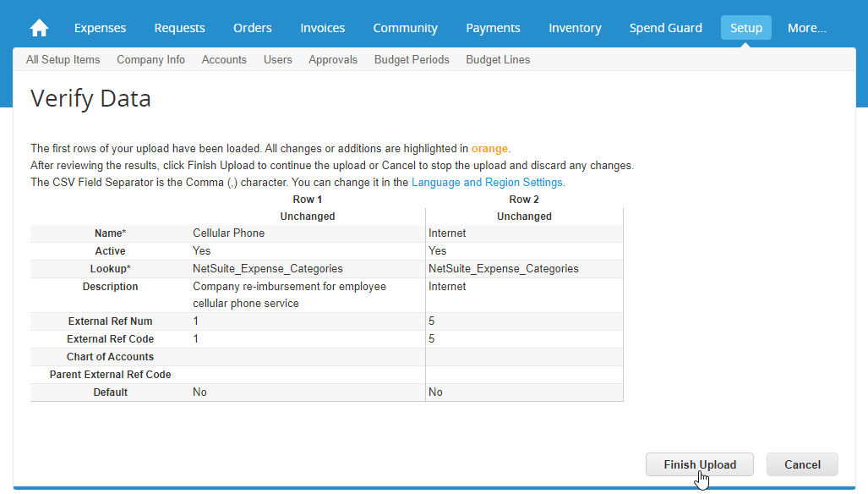Open the Orders tab
Image resolution: width=868 pixels, height=494 pixels.
point(252,28)
